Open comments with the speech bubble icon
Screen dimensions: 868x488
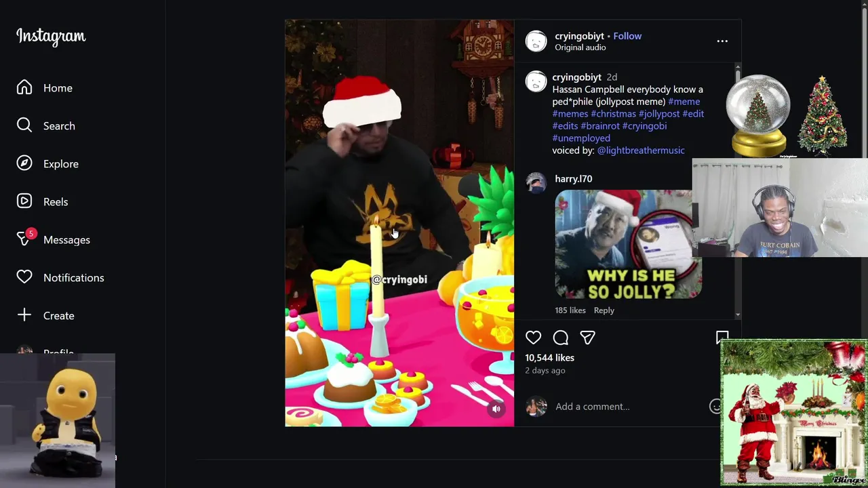[x=560, y=338]
